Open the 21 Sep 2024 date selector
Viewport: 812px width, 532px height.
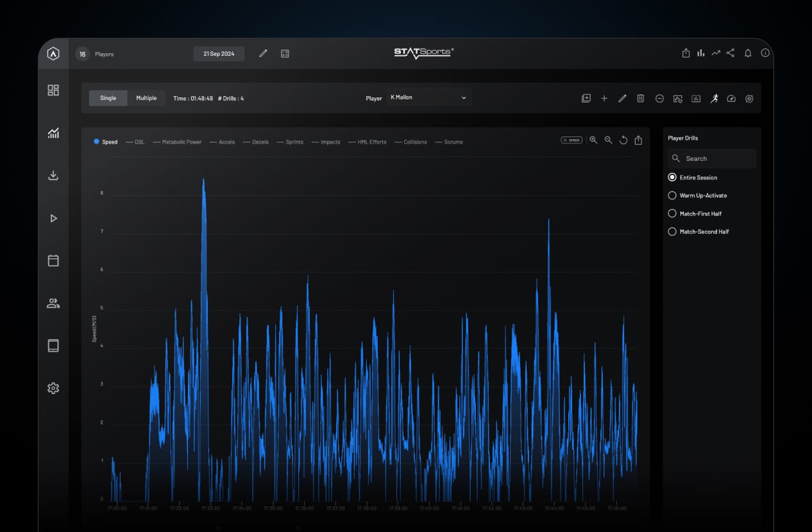click(x=219, y=54)
